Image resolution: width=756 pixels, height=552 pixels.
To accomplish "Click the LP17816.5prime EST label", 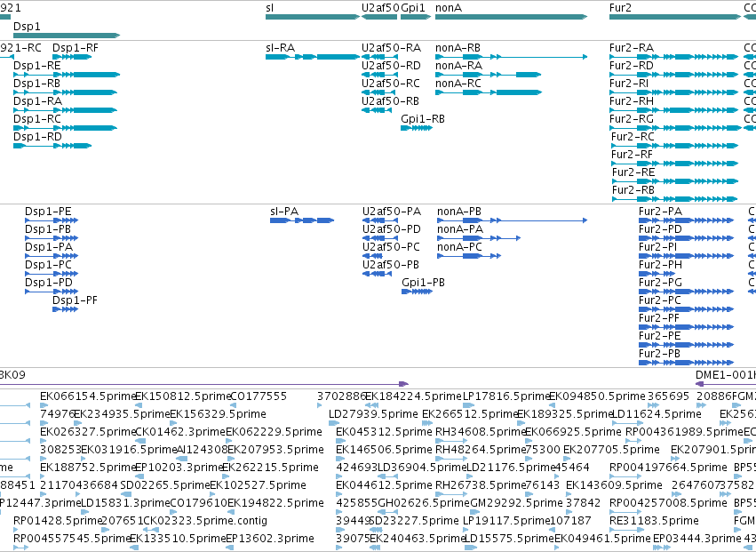I will pyautogui.click(x=506, y=396).
